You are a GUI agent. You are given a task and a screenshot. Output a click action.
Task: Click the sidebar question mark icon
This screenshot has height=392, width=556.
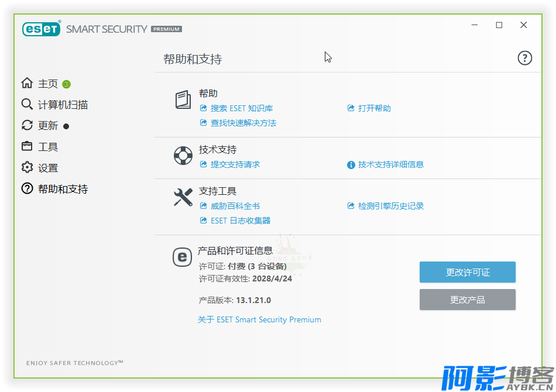(x=27, y=188)
